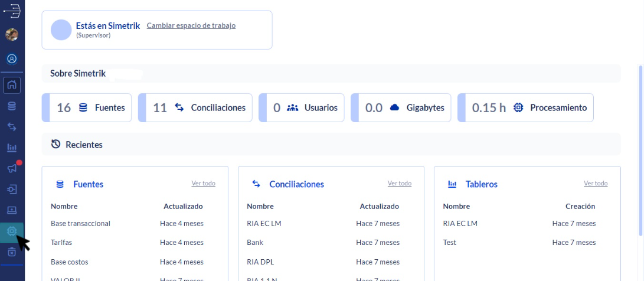The width and height of the screenshot is (644, 281).
Task: Open conciliation Bank
Action: click(x=255, y=243)
